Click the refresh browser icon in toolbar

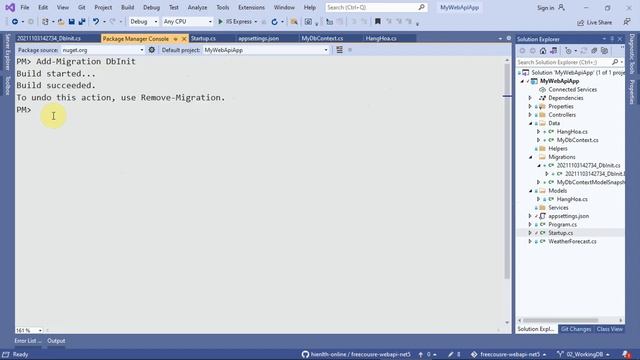tap(274, 22)
